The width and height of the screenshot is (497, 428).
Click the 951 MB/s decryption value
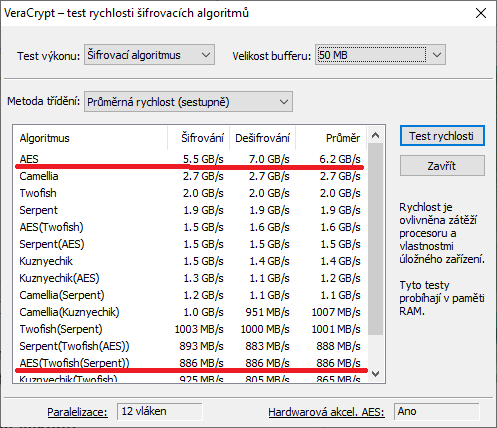click(267, 312)
